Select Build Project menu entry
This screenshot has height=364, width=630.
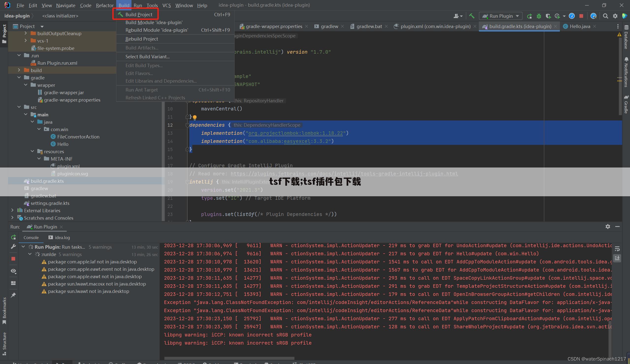coord(175,15)
